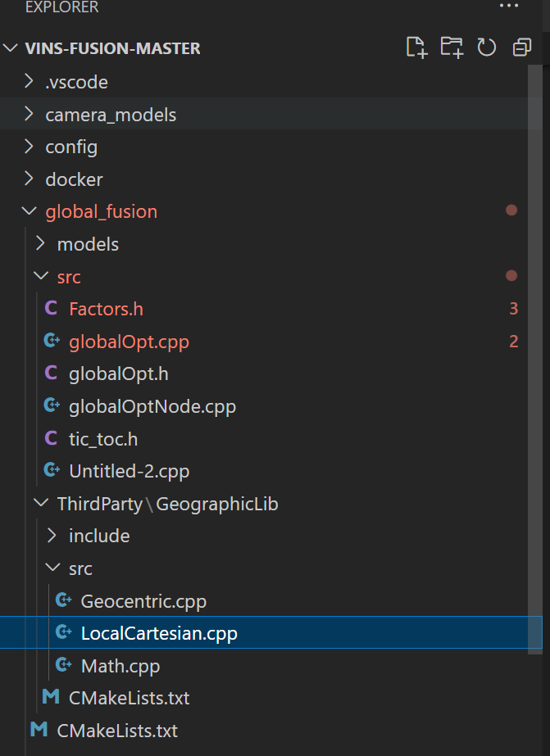This screenshot has height=756, width=550.
Task: Click the C header icon beside Factors.h
Action: pyautogui.click(x=52, y=309)
